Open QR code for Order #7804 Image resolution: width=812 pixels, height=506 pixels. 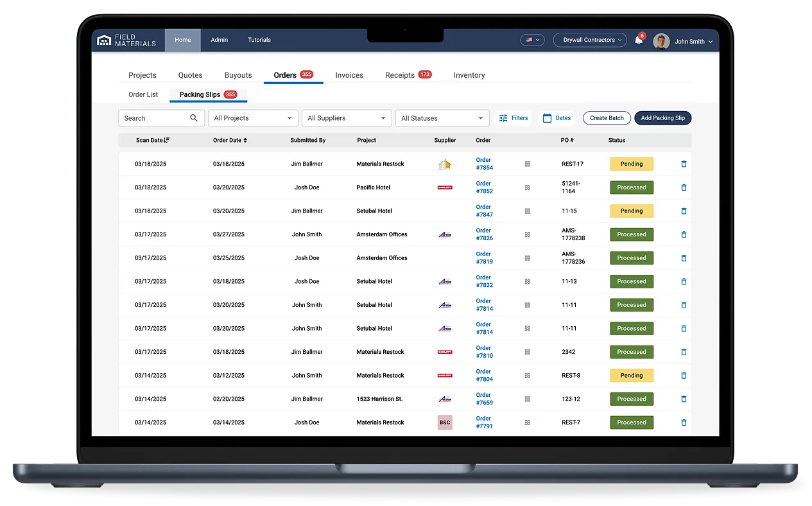(528, 376)
